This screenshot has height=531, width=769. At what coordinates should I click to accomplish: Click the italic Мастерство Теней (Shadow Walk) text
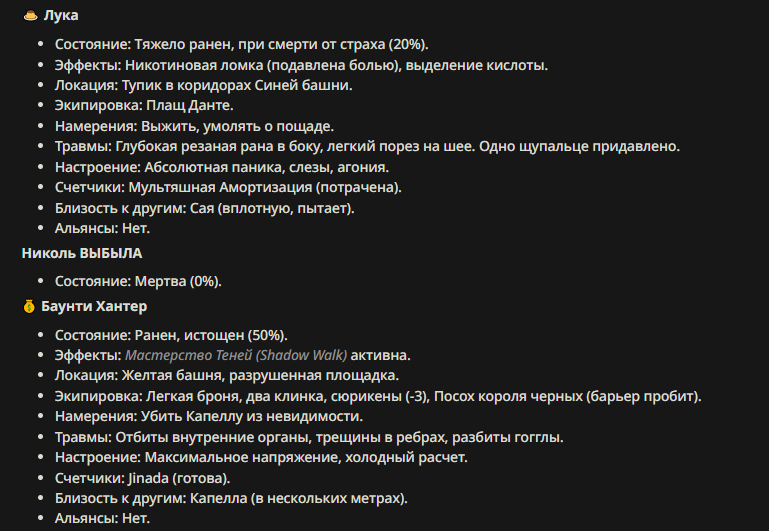tap(236, 355)
